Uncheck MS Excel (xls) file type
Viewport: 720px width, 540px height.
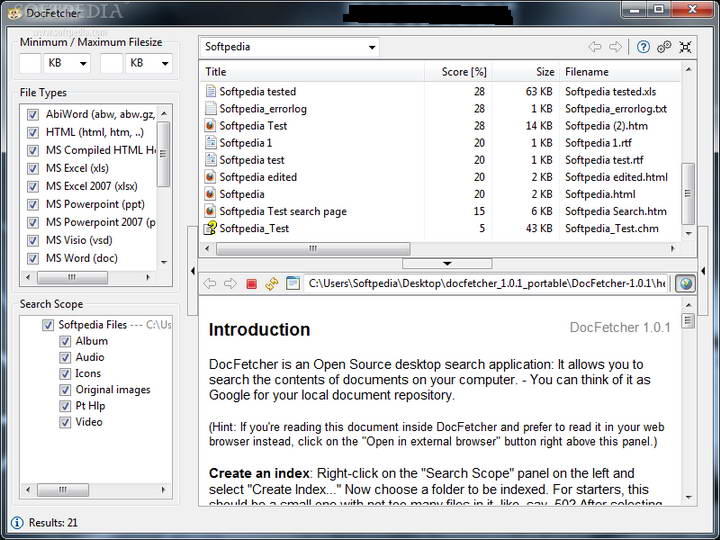[33, 169]
